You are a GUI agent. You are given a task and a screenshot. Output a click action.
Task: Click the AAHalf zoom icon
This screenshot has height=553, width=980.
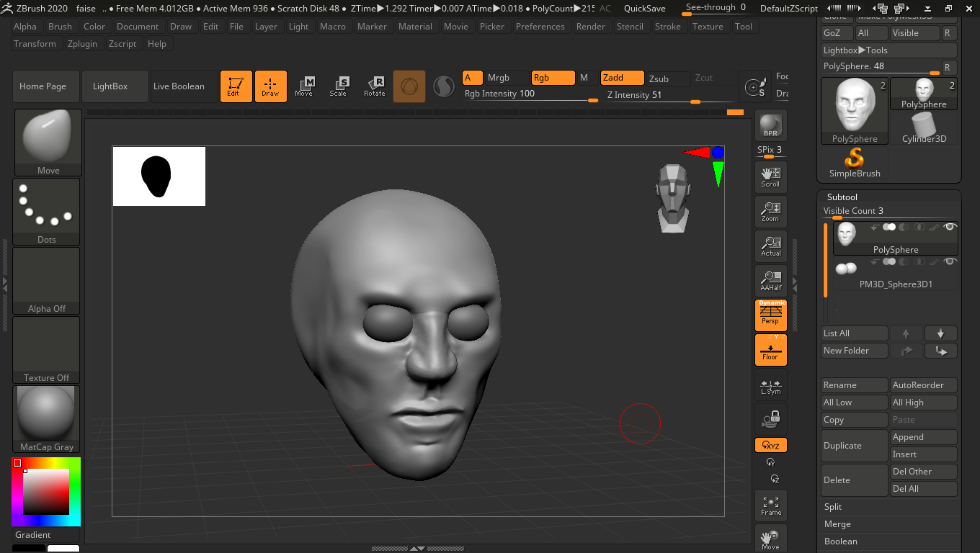[770, 281]
